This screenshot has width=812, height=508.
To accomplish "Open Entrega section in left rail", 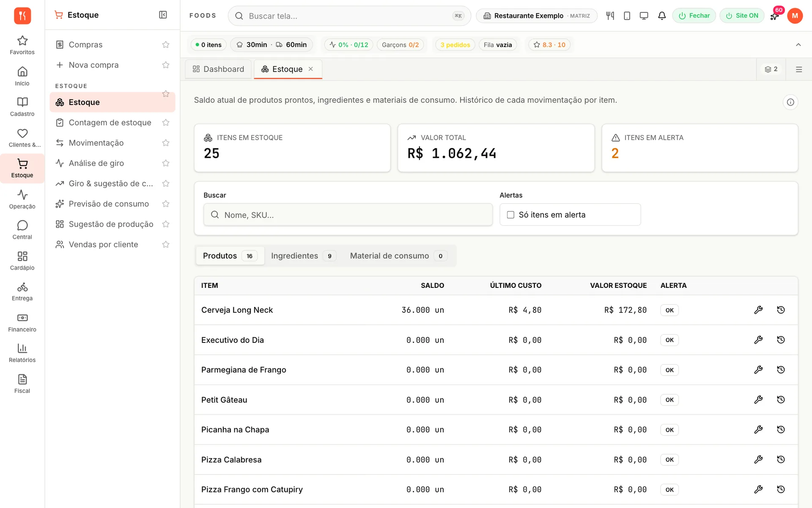I will tap(22, 292).
